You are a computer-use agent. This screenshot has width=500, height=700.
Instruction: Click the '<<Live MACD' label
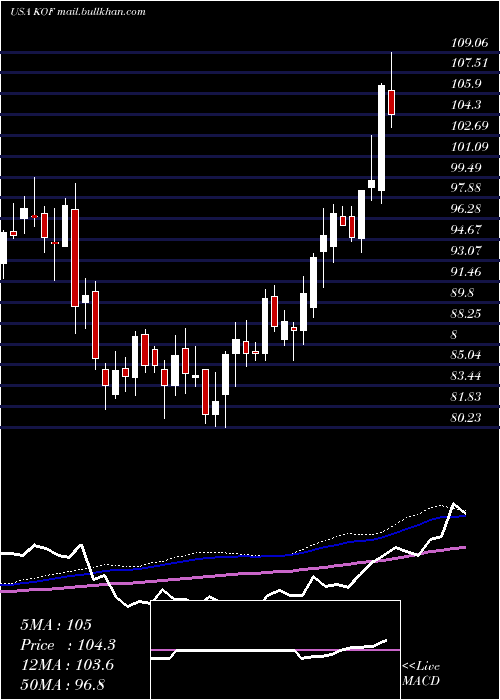click(421, 674)
